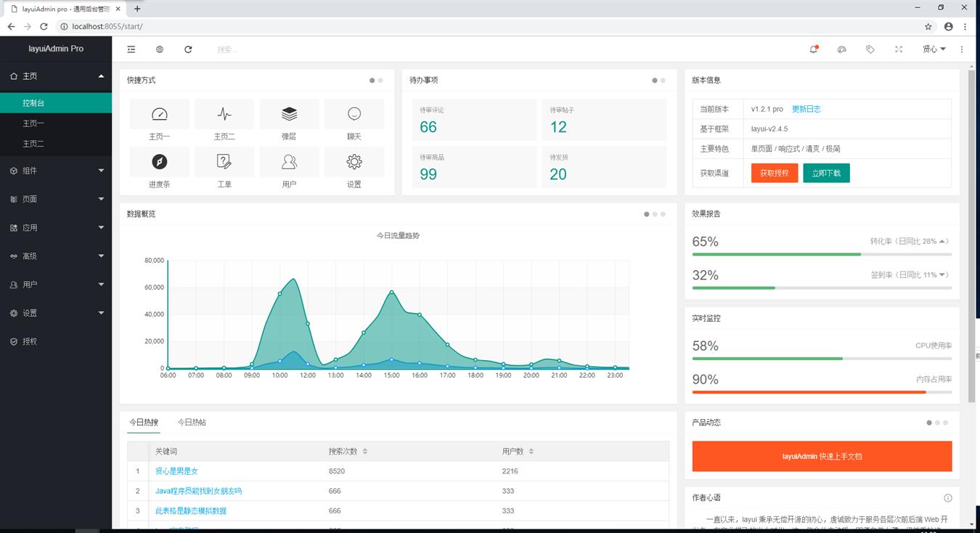Switch to the 今日热搜 tab
This screenshot has width=980, height=533.
click(x=144, y=422)
